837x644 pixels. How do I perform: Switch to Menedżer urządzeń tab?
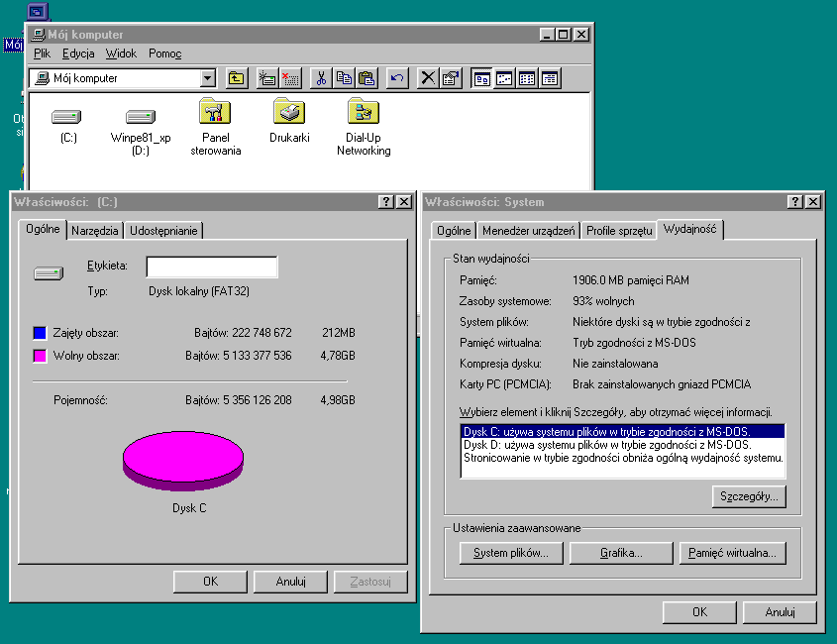pyautogui.click(x=529, y=231)
